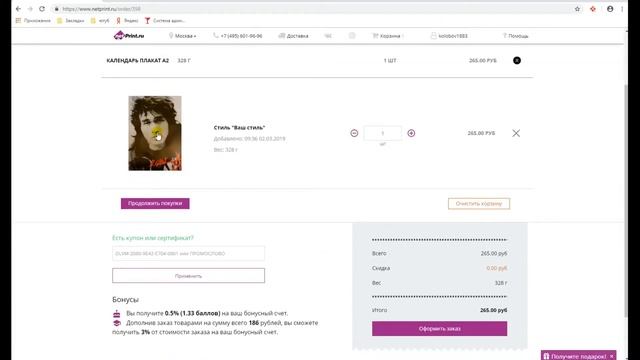Click the Оформить заказ button
The image size is (640, 360).
pyautogui.click(x=440, y=329)
